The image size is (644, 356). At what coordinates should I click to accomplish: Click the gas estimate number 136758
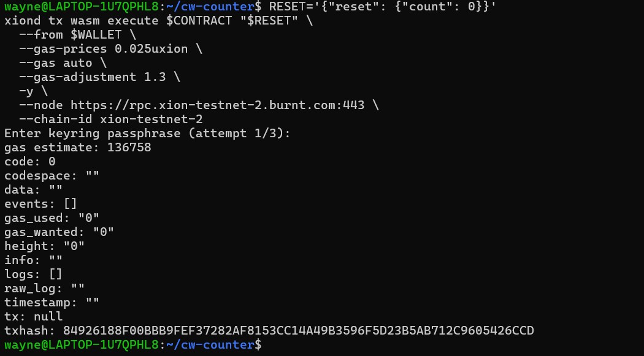pyautogui.click(x=129, y=148)
